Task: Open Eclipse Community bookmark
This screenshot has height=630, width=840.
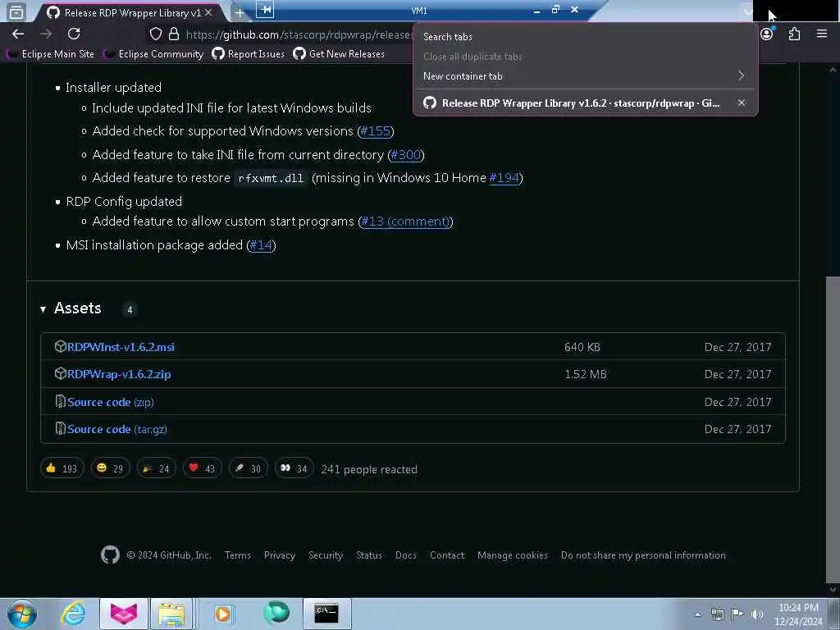Action: tap(153, 54)
